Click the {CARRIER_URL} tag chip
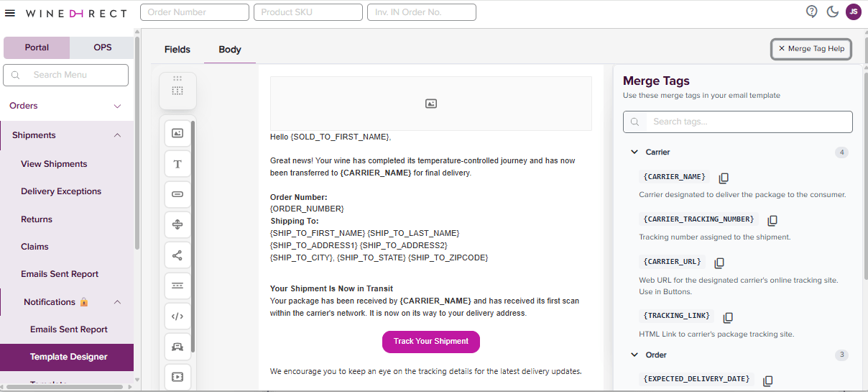 click(x=673, y=262)
